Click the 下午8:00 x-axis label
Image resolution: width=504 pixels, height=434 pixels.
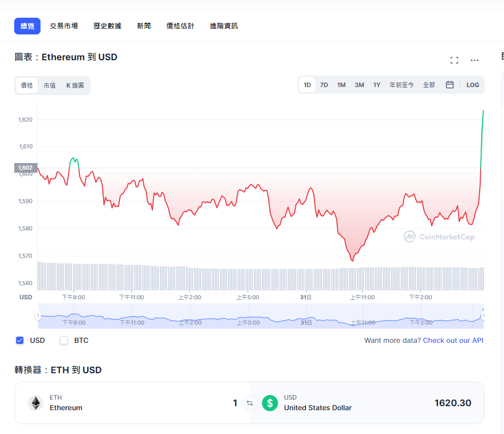pyautogui.click(x=73, y=297)
